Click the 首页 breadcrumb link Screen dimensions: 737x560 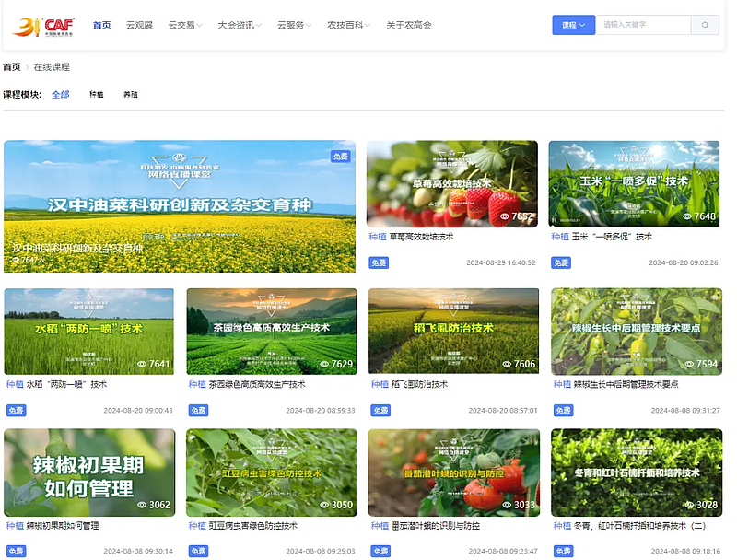pos(12,67)
